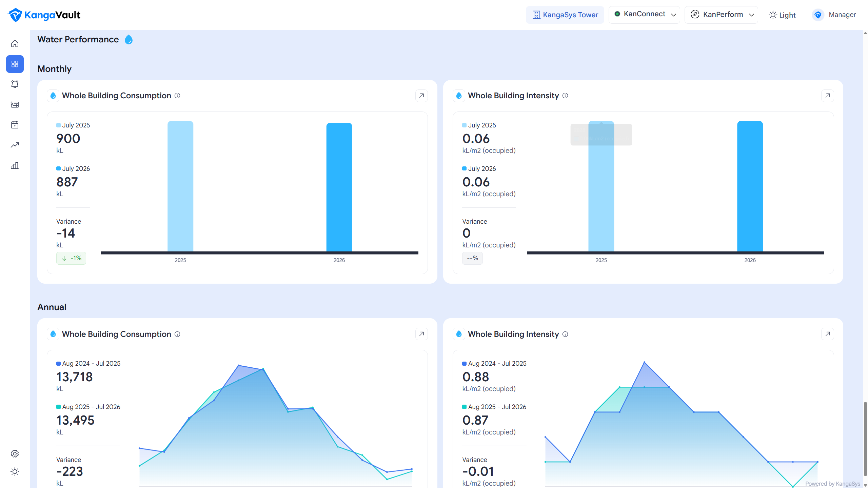This screenshot has height=488, width=868.
Task: Open the settings gear icon in sidebar
Action: pos(15,453)
